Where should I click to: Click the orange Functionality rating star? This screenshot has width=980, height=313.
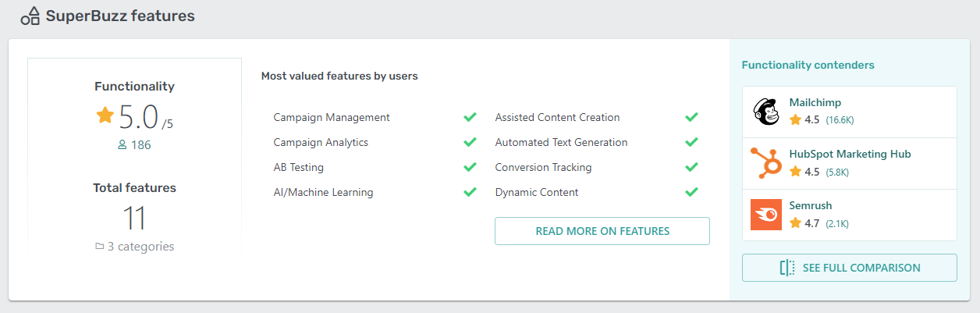[x=105, y=116]
